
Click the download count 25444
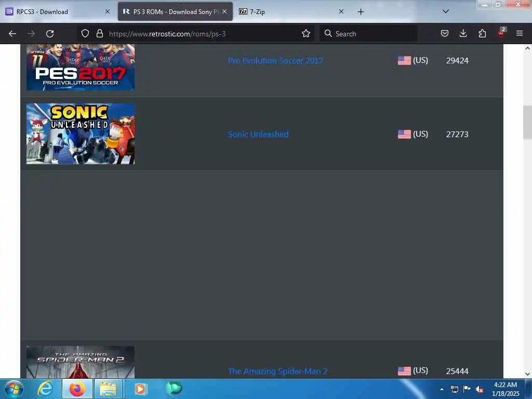tap(457, 371)
